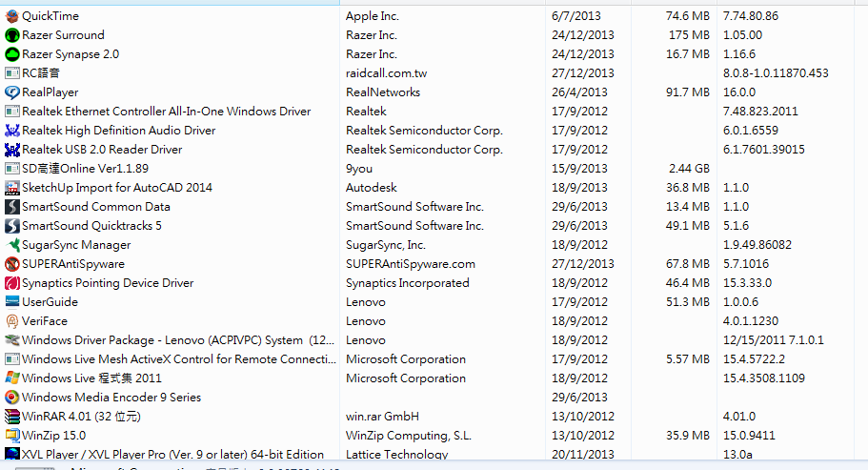Select WinRAR 4.01 (32 位元) name

[81, 417]
